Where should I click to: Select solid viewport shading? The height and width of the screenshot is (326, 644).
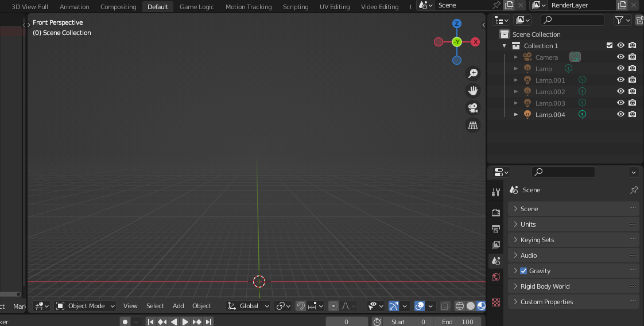[x=471, y=306]
